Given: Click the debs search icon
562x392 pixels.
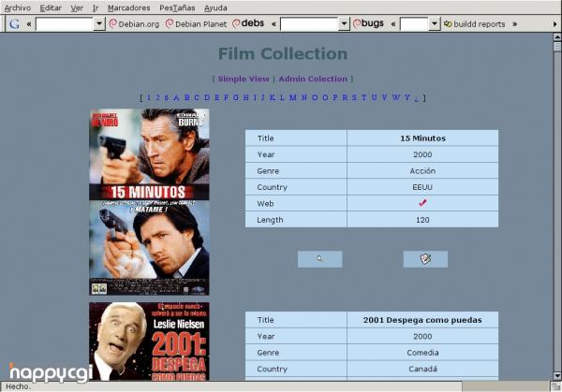Looking at the screenshot, I should coord(248,23).
